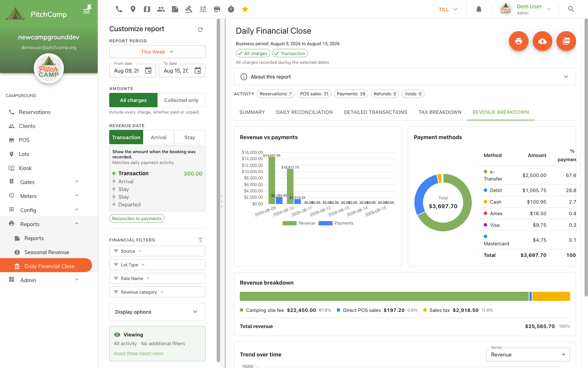This screenshot has width=588, height=368.
Task: Click the search magnifier icon
Action: (x=571, y=9)
